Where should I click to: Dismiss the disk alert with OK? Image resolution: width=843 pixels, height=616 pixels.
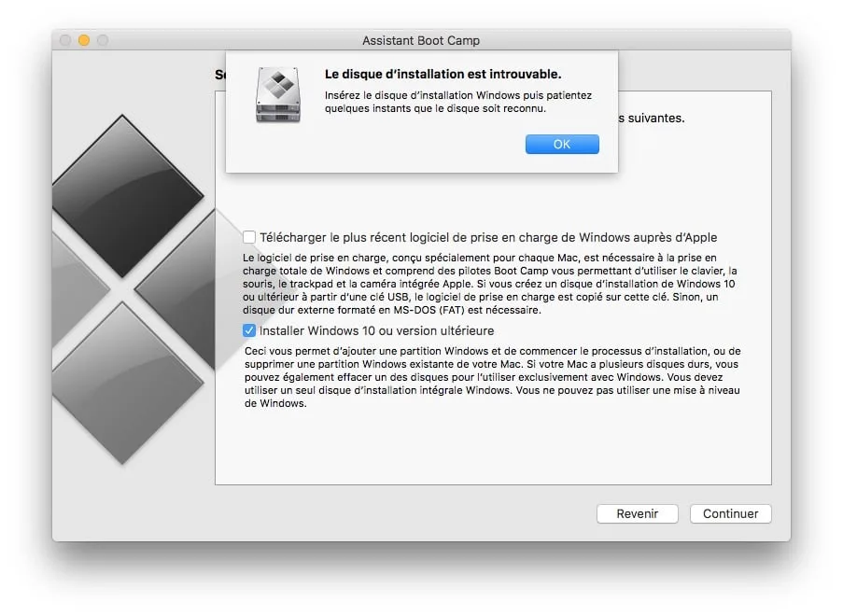point(561,144)
